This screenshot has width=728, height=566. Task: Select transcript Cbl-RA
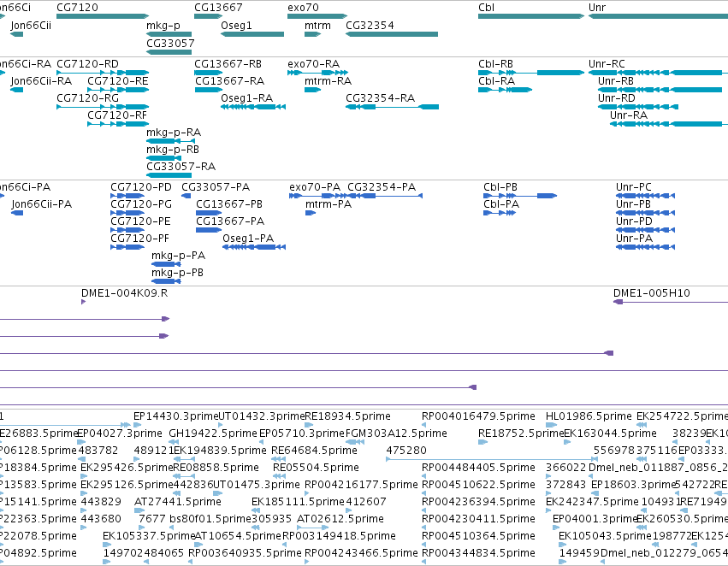[505, 90]
